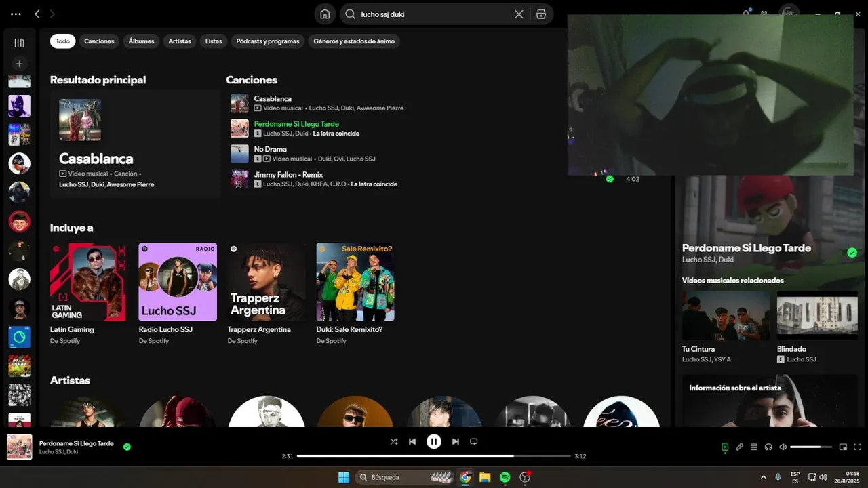This screenshot has height=488, width=868.
Task: Click the now-playing album cover in the player bar
Action: [x=19, y=447]
